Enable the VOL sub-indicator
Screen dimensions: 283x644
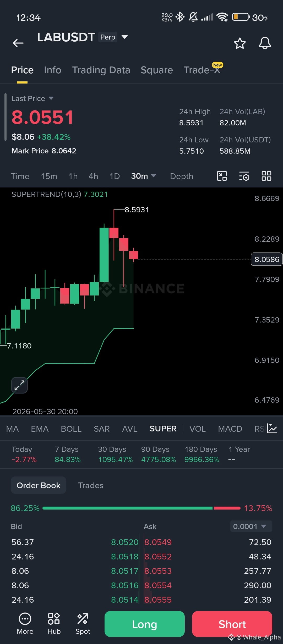point(198,429)
